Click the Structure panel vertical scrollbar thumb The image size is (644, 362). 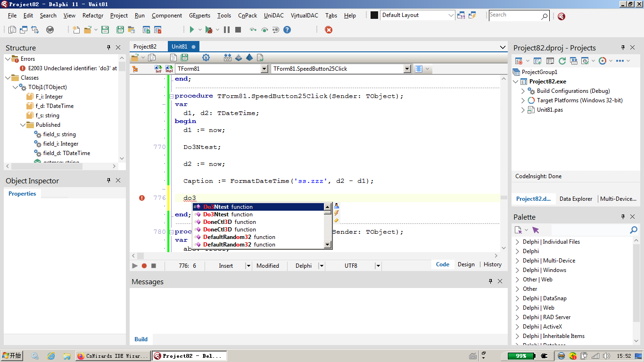tap(122, 66)
